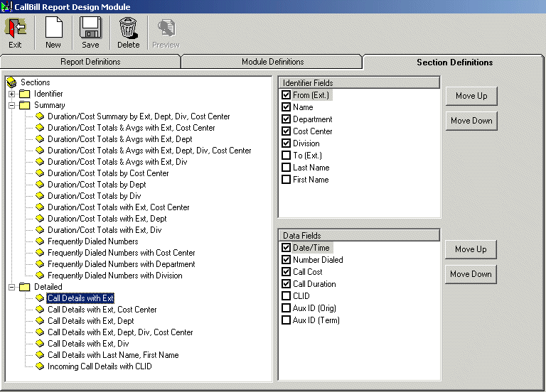Click the Data Fields column header
This screenshot has height=392, width=546.
[x=359, y=236]
